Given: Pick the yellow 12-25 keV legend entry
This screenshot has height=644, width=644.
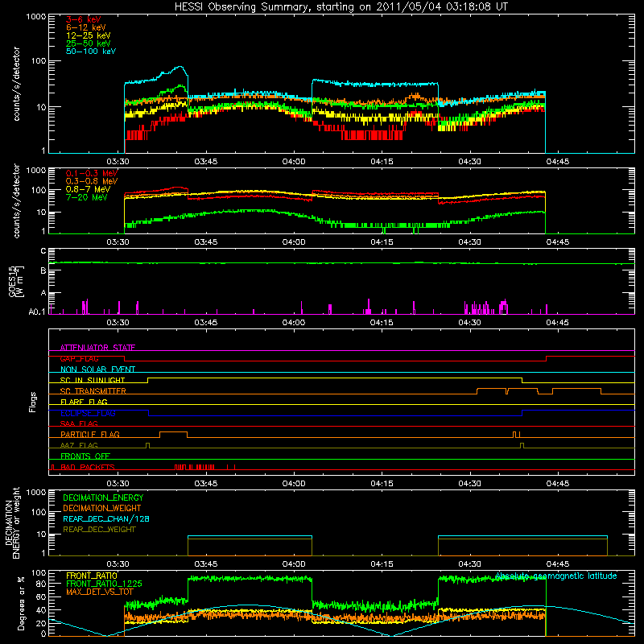Looking at the screenshot, I should [x=89, y=35].
